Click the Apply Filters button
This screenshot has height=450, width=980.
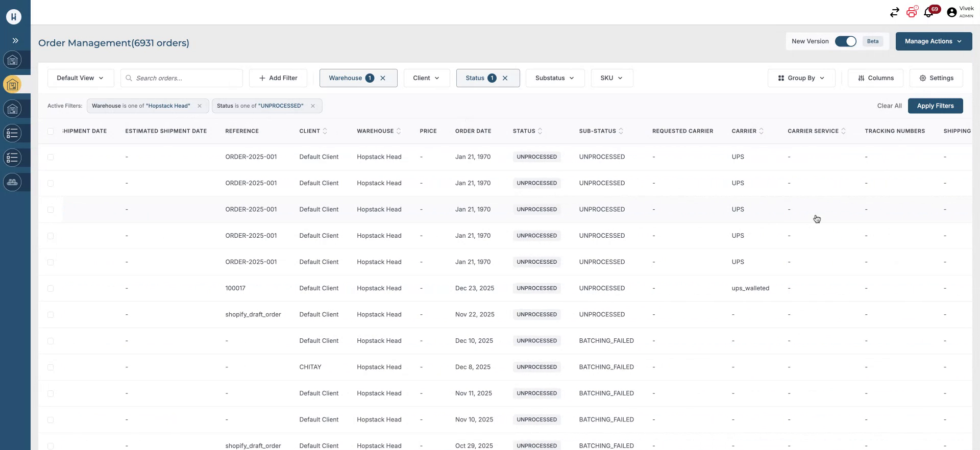935,106
